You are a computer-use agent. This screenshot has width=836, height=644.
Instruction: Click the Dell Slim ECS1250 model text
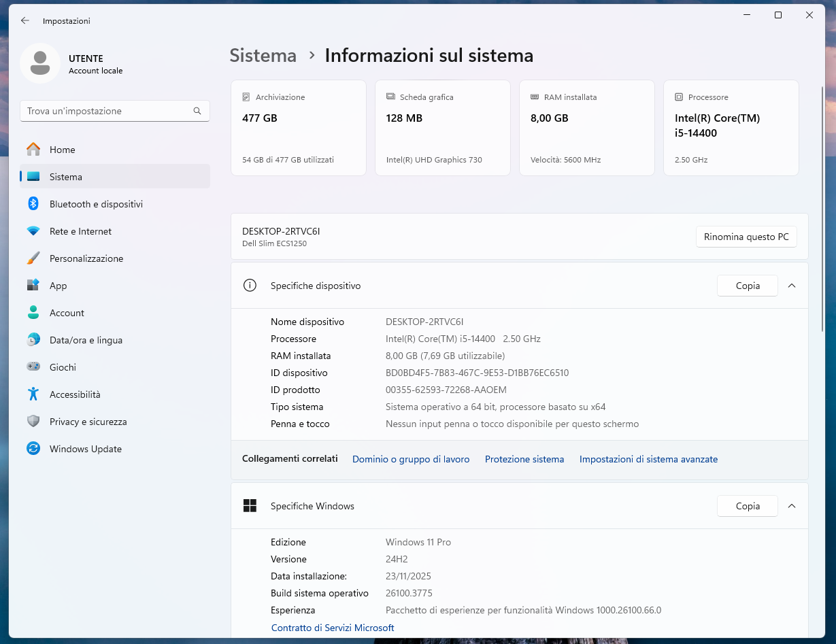(x=274, y=243)
